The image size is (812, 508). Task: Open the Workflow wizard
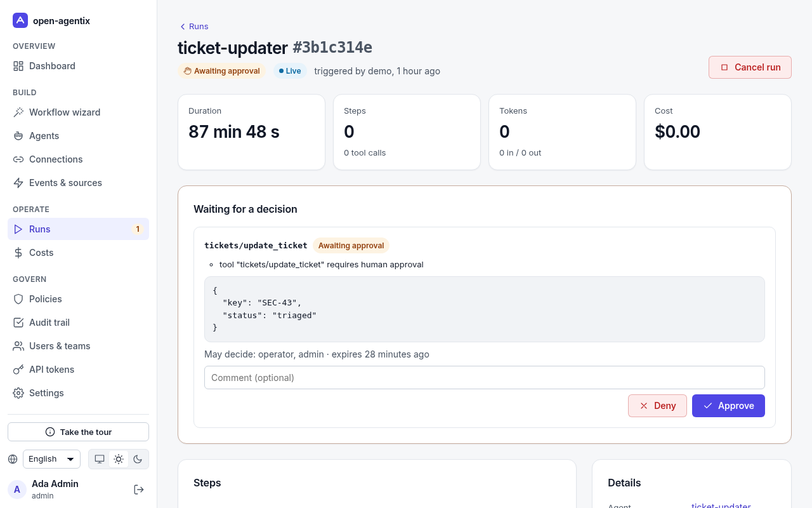pyautogui.click(x=78, y=112)
